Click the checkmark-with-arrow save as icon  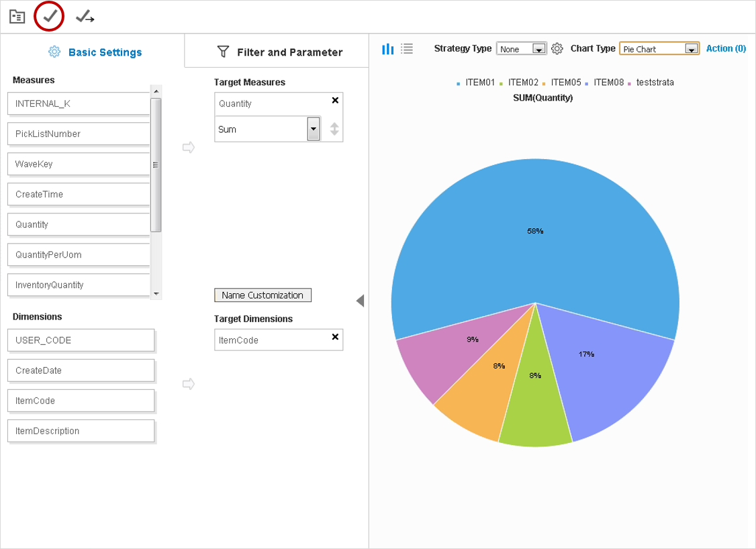click(x=85, y=17)
